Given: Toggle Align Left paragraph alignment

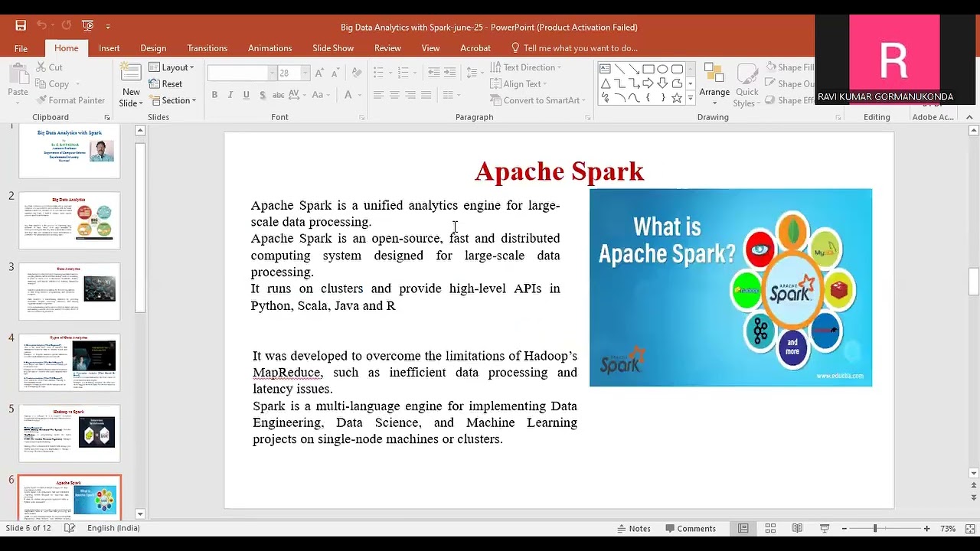Looking at the screenshot, I should click(x=378, y=95).
